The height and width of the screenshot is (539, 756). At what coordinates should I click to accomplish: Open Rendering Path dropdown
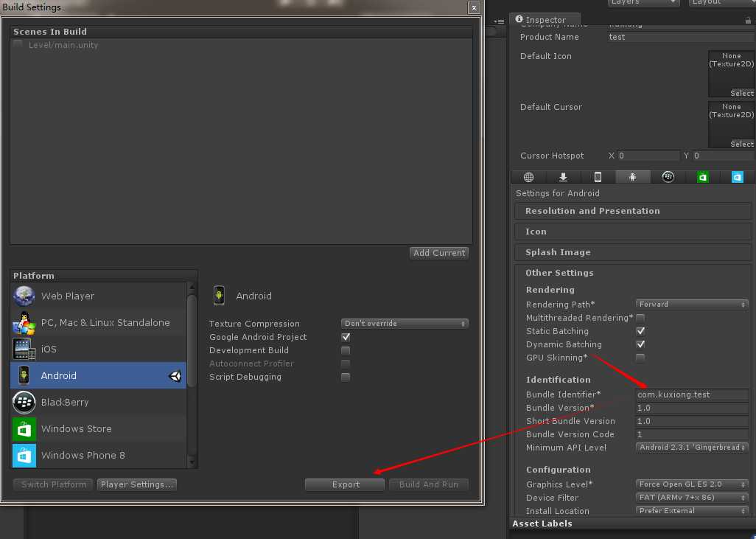click(x=692, y=304)
